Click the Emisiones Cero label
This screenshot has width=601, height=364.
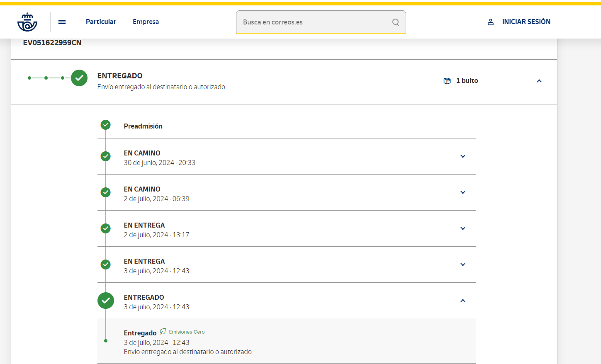[187, 332]
